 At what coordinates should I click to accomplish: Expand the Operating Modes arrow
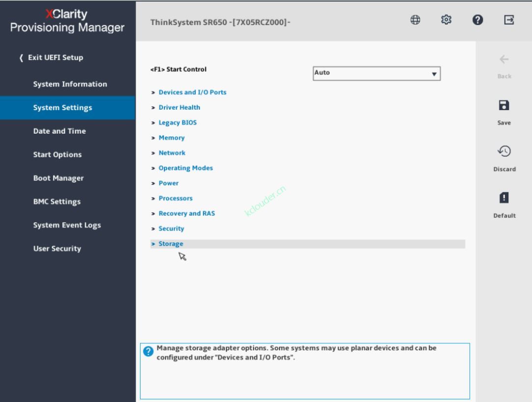click(153, 169)
